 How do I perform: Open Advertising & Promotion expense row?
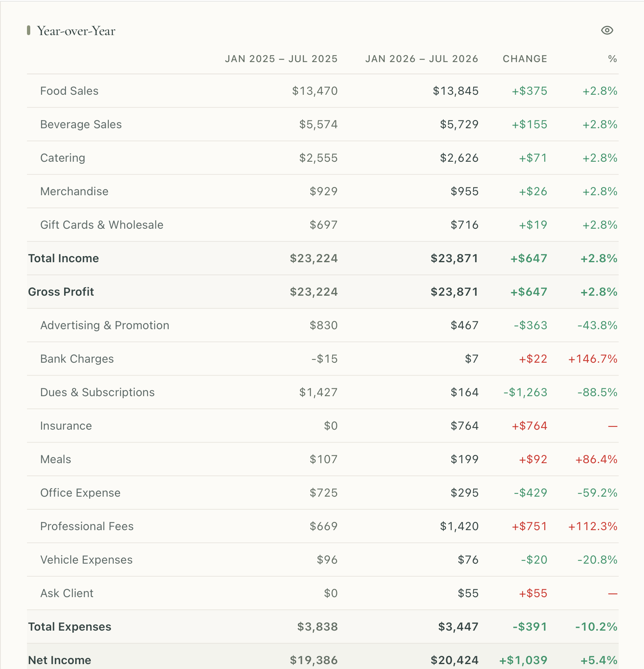coord(323,325)
